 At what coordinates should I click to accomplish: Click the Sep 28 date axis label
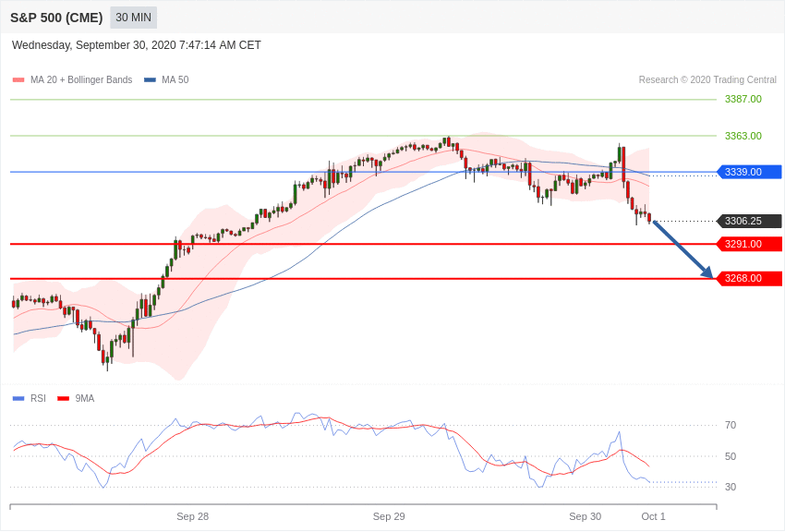(x=193, y=516)
